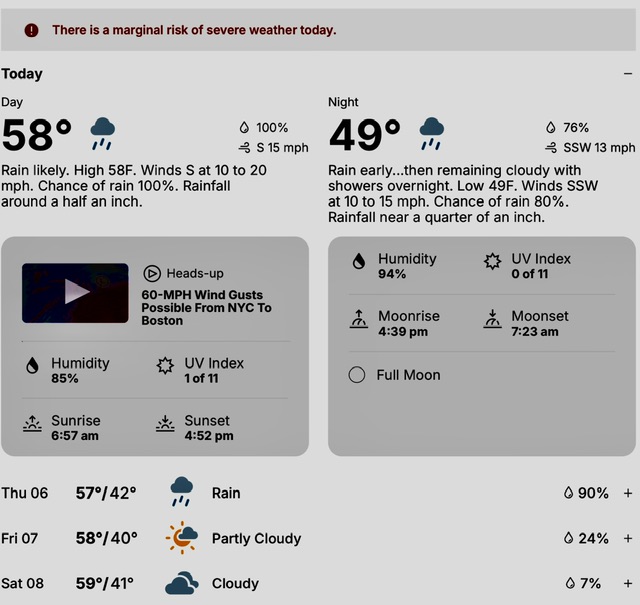
Task: Click the Full Moon phase icon
Action: click(357, 375)
